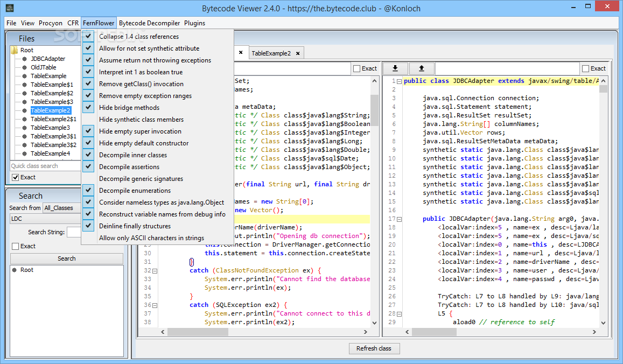The image size is (623, 364).
Task: Check Exact box in the Search panel
Action: pos(16,247)
